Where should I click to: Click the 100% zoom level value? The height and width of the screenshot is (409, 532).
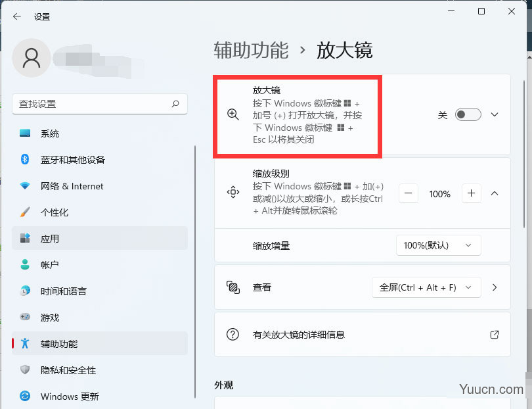(x=439, y=194)
